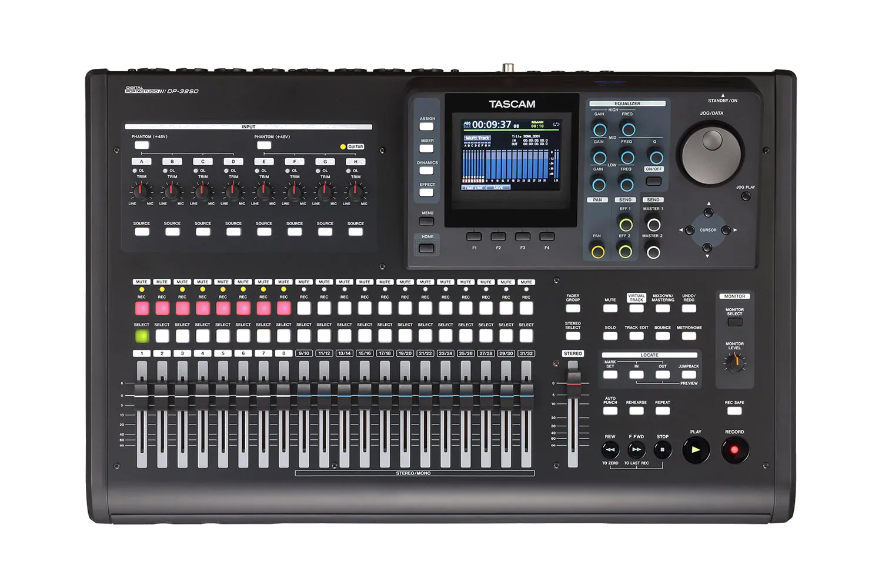Click the FADER GROUP button
This screenshot has width=882, height=588.
pyautogui.click(x=573, y=308)
